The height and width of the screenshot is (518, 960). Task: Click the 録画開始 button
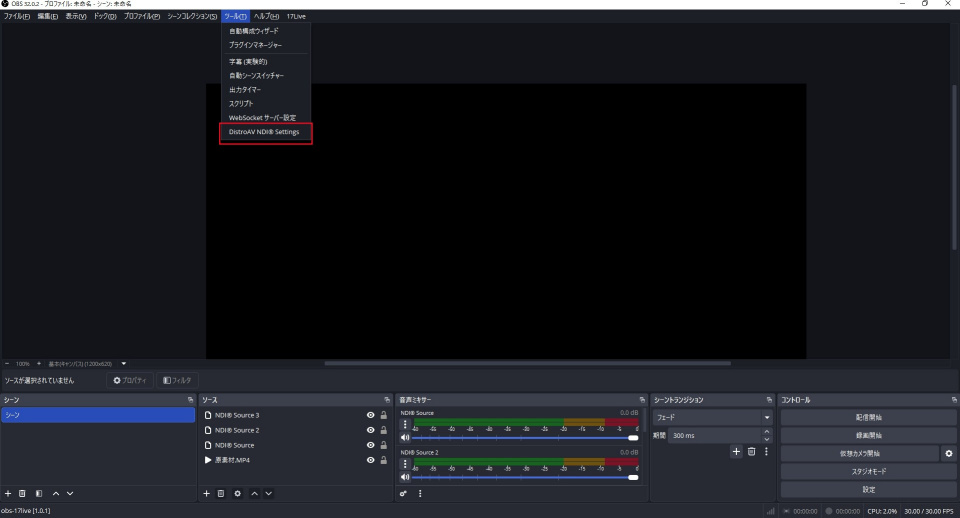(867, 435)
